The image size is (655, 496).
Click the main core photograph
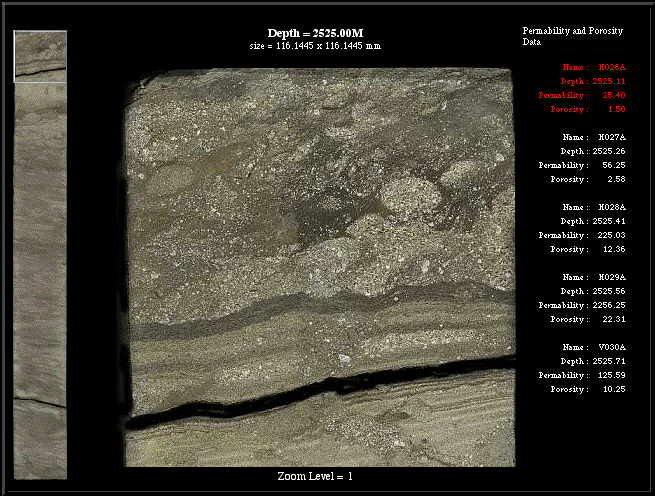[x=320, y=267]
